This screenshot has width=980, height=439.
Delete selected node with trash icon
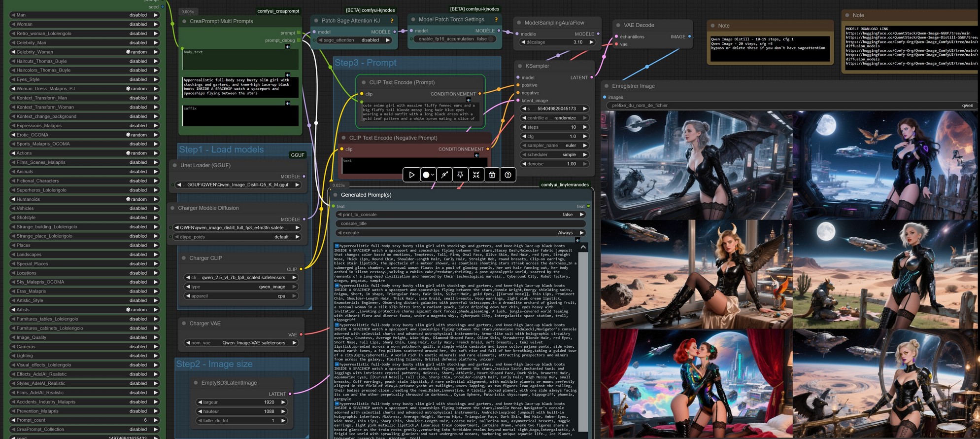492,175
